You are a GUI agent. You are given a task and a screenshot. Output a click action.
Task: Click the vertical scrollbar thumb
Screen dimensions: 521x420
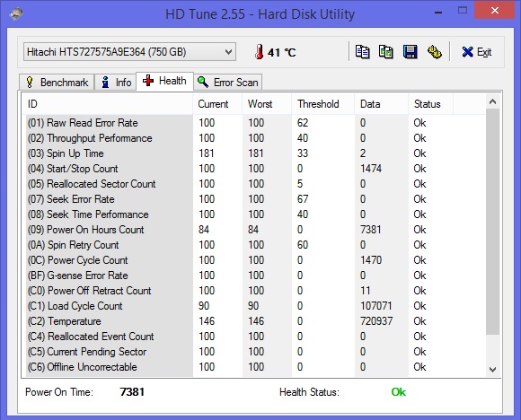coord(493,222)
